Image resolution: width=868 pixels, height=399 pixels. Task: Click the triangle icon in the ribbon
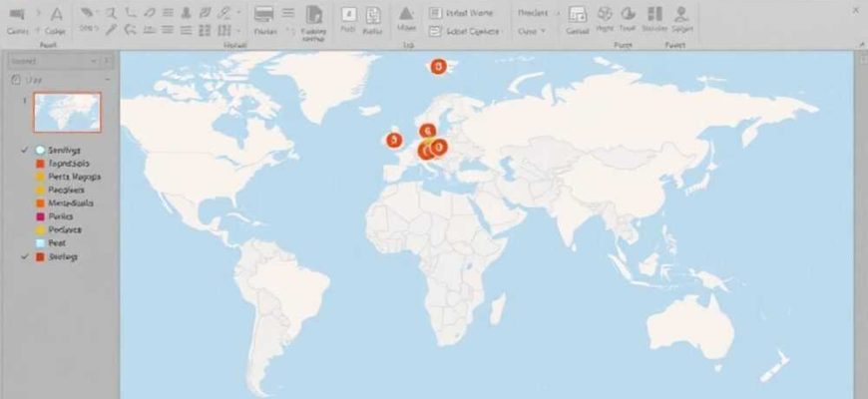(x=406, y=13)
